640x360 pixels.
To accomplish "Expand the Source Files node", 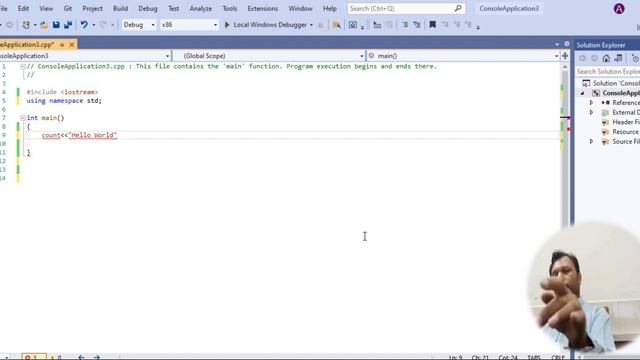I will pos(591,141).
